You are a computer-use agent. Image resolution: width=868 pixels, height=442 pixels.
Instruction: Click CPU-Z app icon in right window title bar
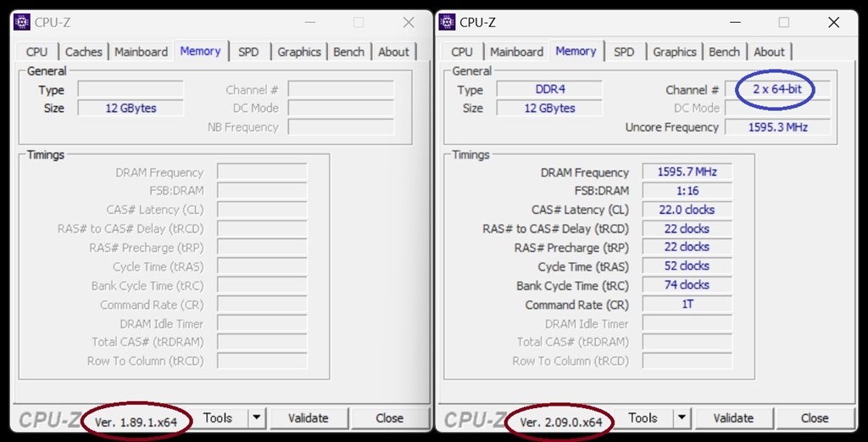447,22
